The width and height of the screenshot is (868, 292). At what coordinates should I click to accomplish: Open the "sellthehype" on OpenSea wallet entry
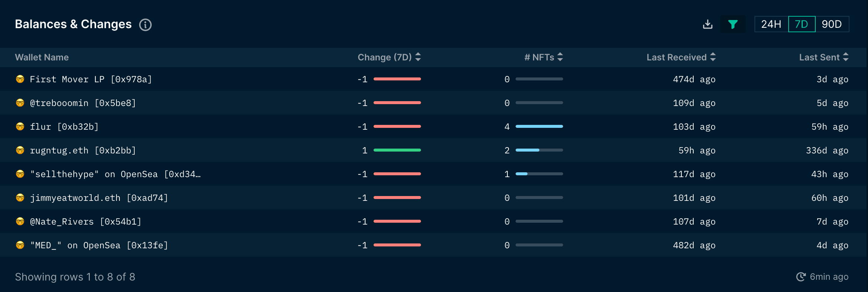(115, 174)
